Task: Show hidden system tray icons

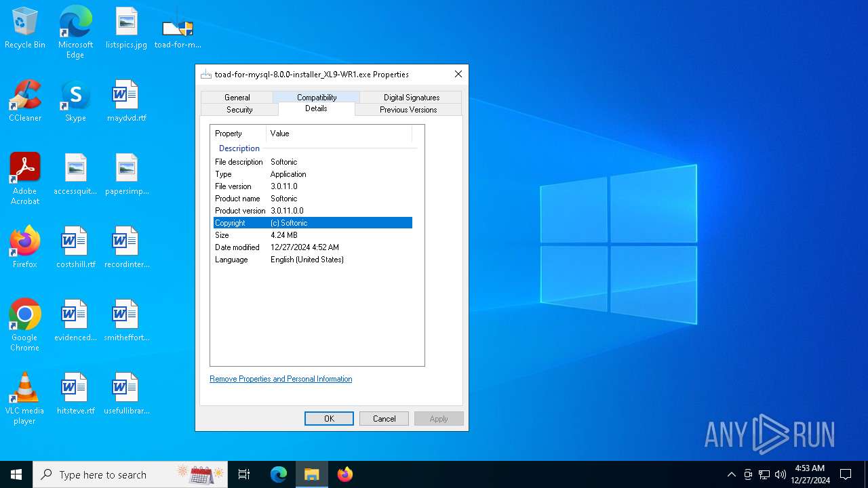Action: coord(731,474)
